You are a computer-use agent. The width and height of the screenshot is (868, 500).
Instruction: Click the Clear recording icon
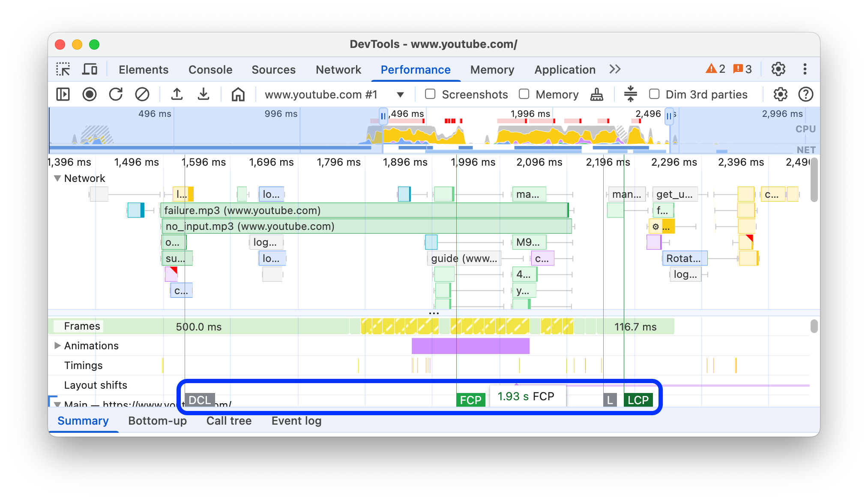(143, 94)
